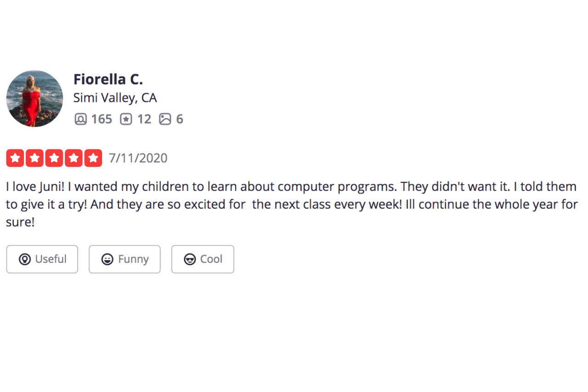Click the fourth red rating star
Viewport: 588px width, 392px height.
click(x=73, y=158)
